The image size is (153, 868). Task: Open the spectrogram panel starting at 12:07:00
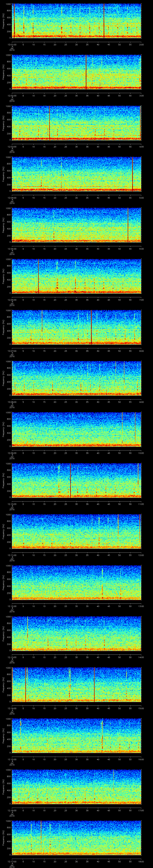77,327
